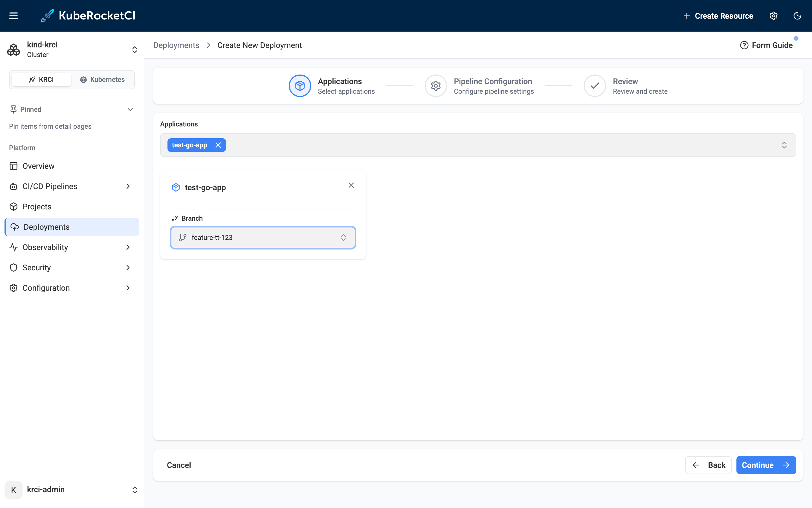Switch to the Kubernetes tab

(x=102, y=80)
